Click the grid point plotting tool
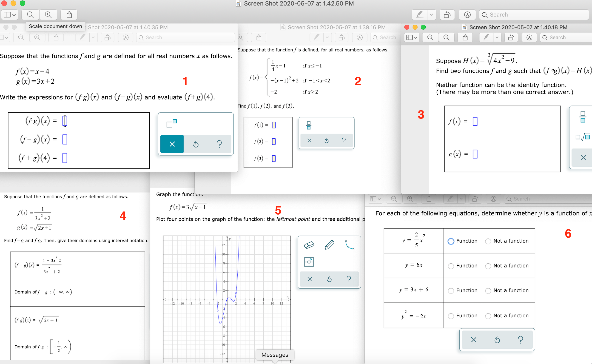 pyautogui.click(x=309, y=262)
